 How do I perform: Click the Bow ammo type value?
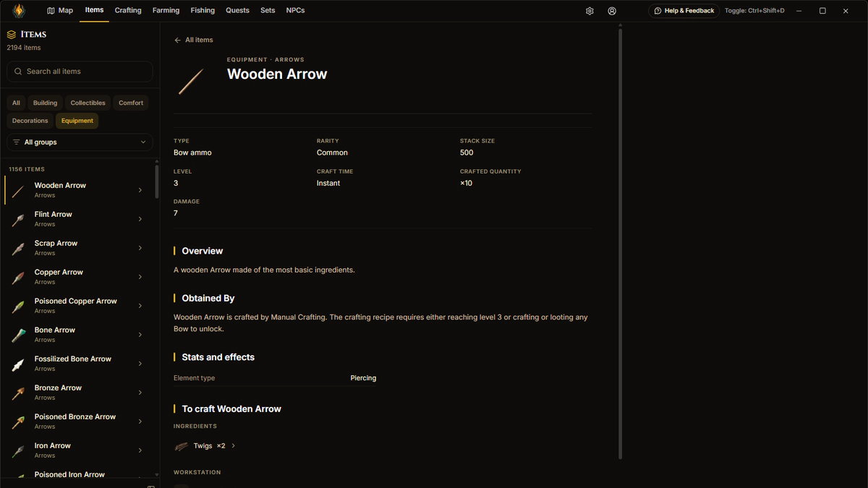(192, 153)
